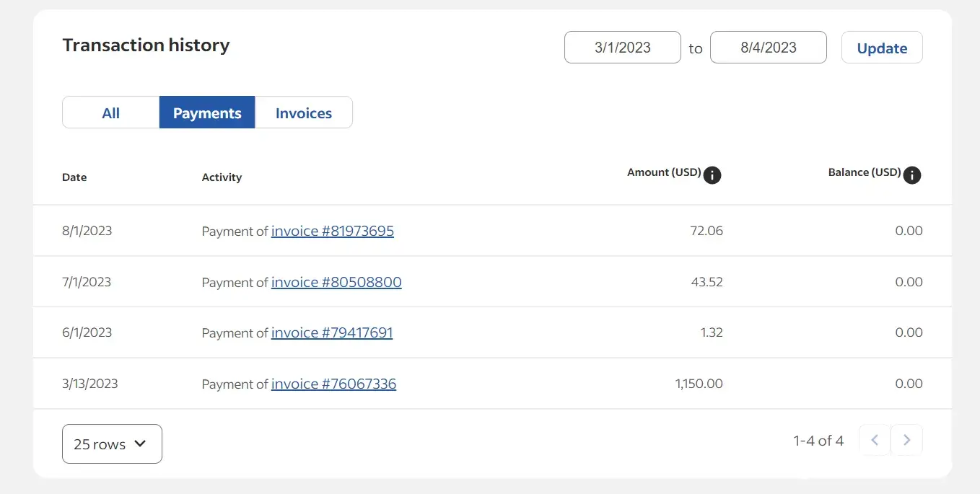
Task: Open the 25 rows dropdown
Action: tap(112, 444)
